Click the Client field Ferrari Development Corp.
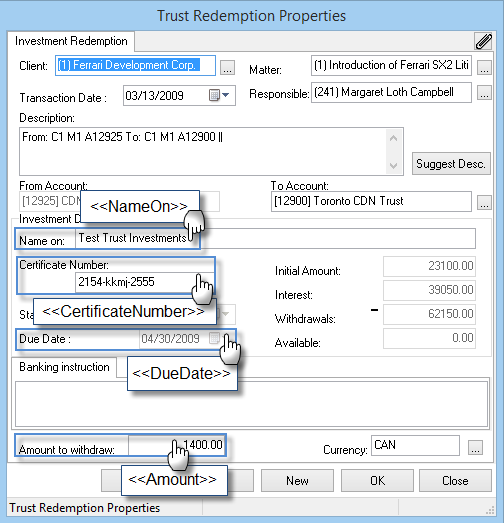 [x=135, y=65]
